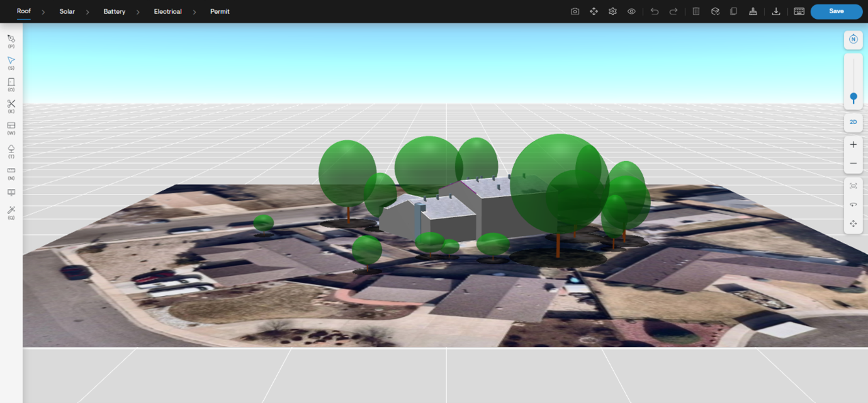Open the keyboard shortcuts panel
The height and width of the screenshot is (403, 868).
(x=799, y=11)
